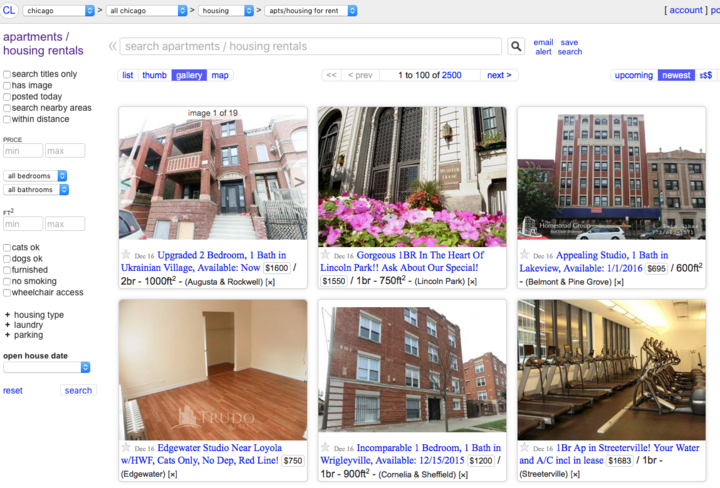Enable search titles only checkbox
The height and width of the screenshot is (488, 720).
[7, 74]
